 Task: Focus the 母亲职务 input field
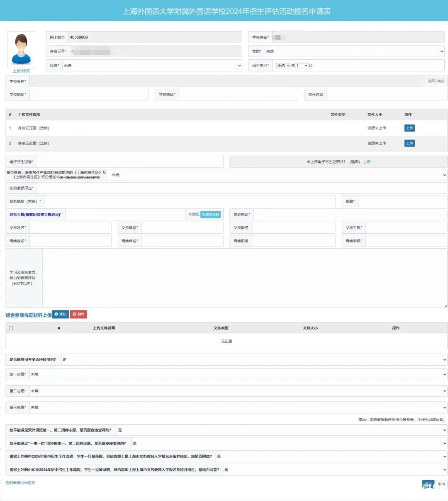(294, 241)
